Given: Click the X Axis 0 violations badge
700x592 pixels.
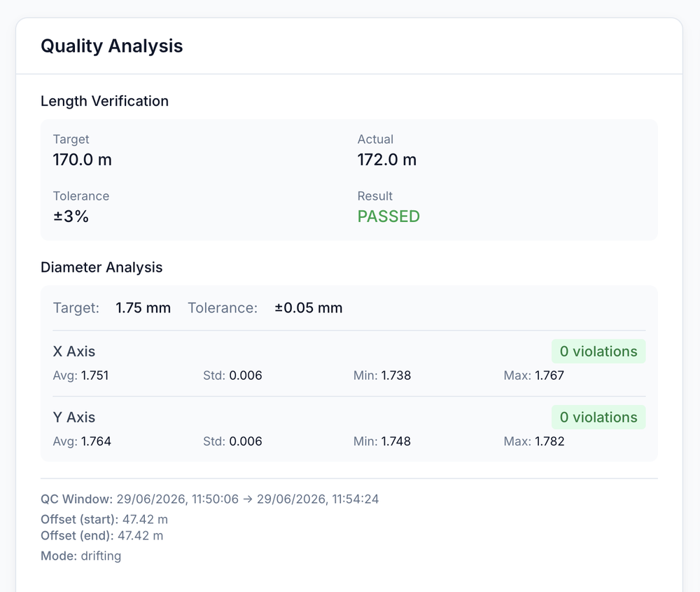Looking at the screenshot, I should [x=598, y=352].
